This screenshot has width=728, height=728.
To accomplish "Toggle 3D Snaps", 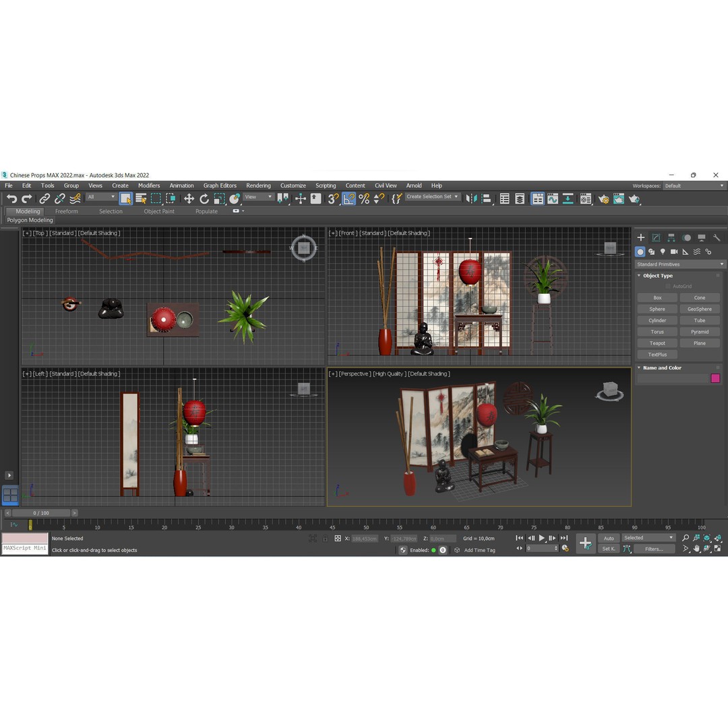I will [333, 199].
